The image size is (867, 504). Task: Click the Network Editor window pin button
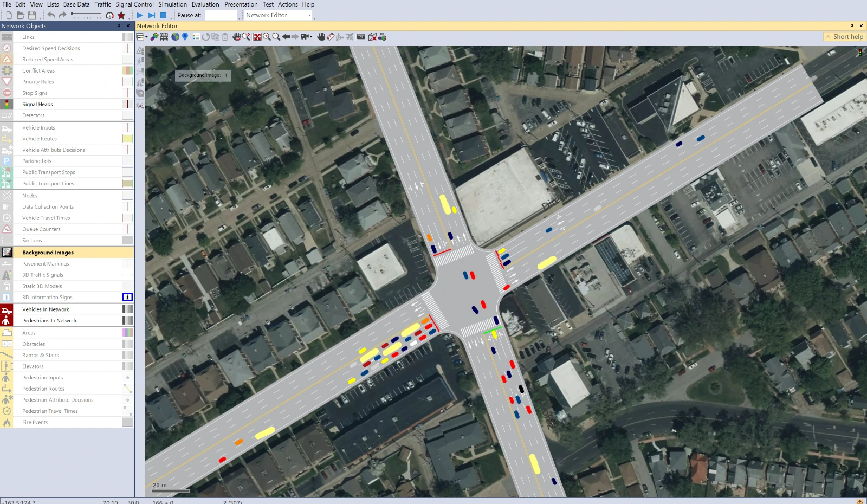coord(852,25)
